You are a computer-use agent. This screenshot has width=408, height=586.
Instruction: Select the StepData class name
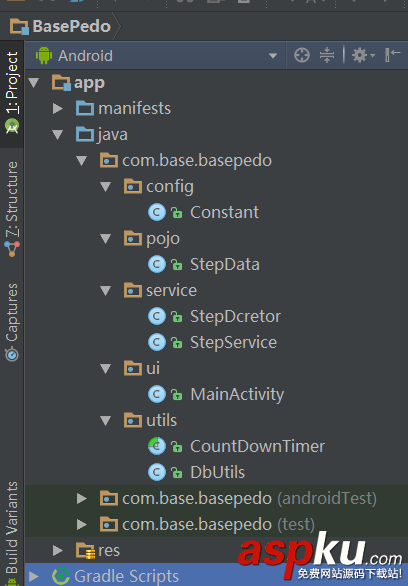tap(225, 264)
